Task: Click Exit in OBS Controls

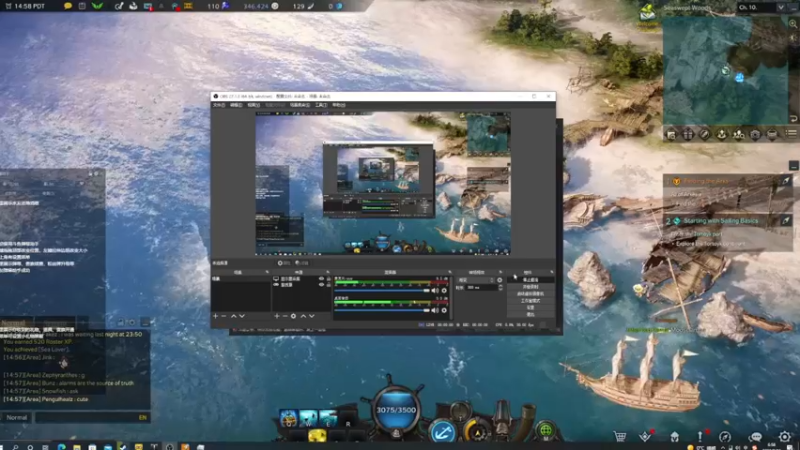Action: (x=531, y=314)
